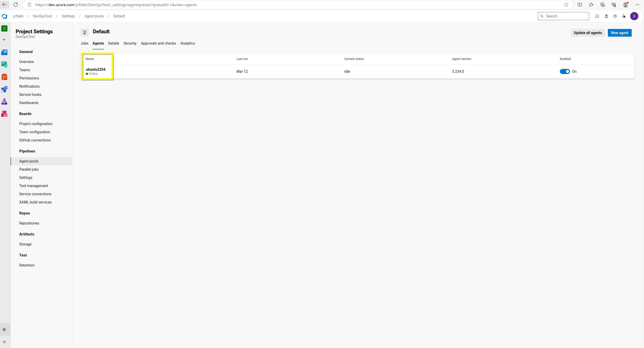
Task: Open Permissions settings page
Action: tap(29, 78)
